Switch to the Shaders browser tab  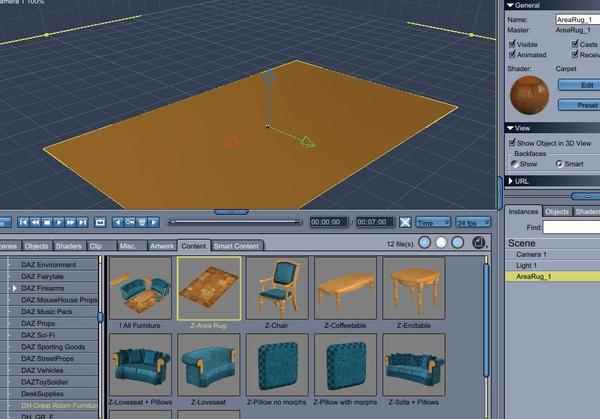pyautogui.click(x=68, y=246)
